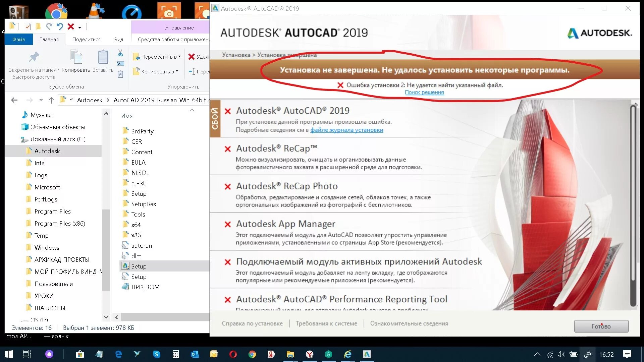Open the Action Center notifications icon
The image size is (644, 362).
click(627, 354)
